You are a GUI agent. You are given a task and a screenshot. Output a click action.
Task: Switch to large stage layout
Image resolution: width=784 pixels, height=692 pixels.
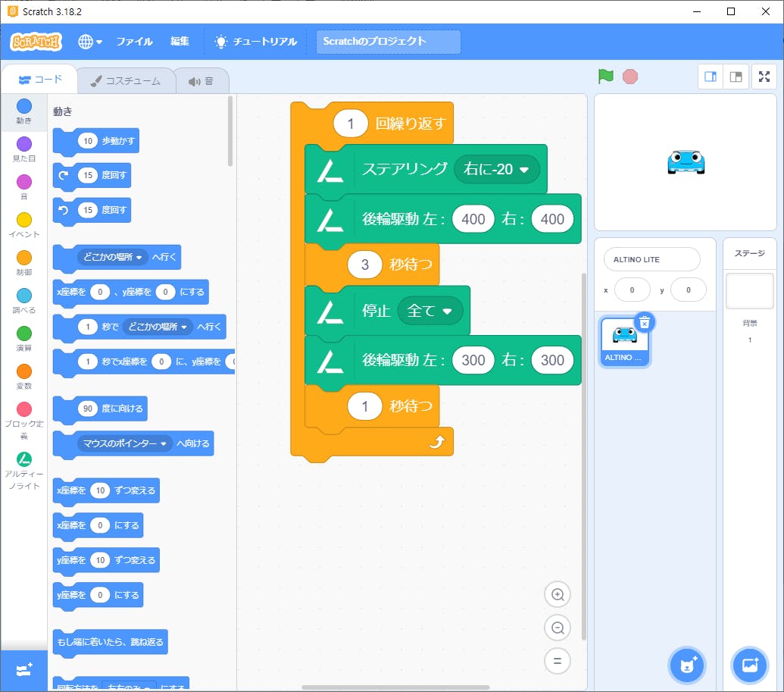[x=736, y=77]
